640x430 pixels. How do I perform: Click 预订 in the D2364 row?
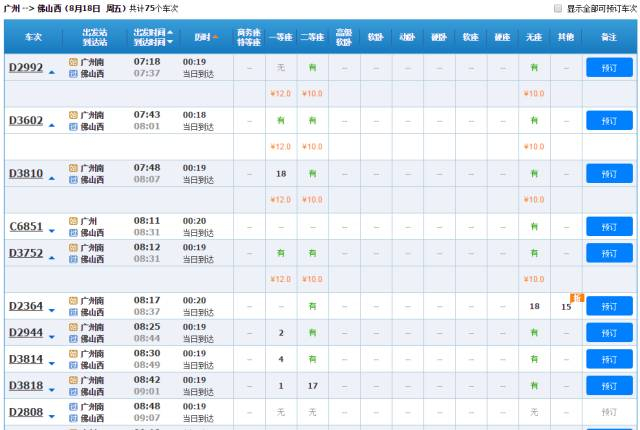[x=609, y=306]
